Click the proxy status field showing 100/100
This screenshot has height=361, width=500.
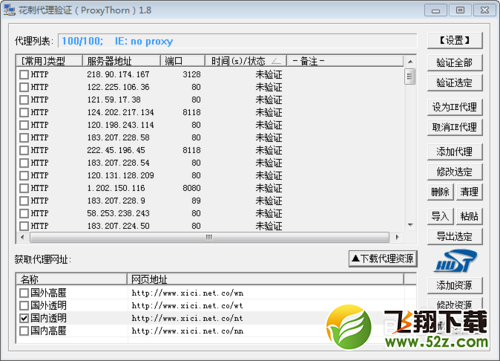click(238, 41)
